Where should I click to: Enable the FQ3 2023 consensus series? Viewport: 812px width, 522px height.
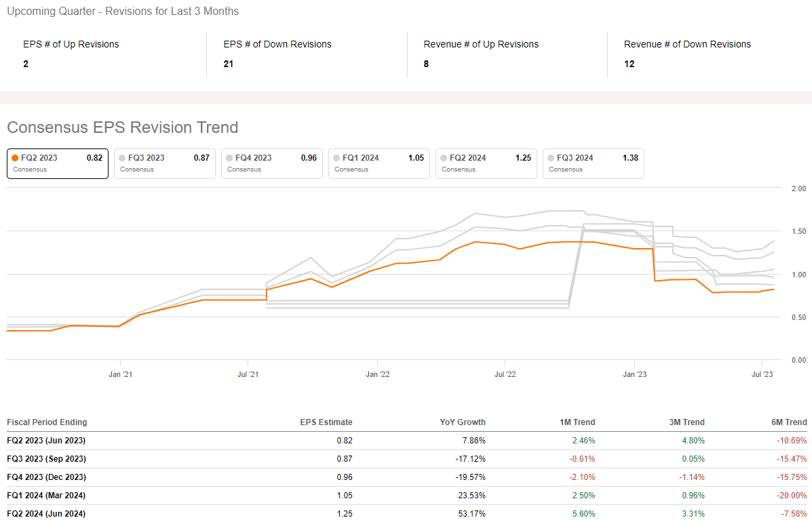coord(164,163)
